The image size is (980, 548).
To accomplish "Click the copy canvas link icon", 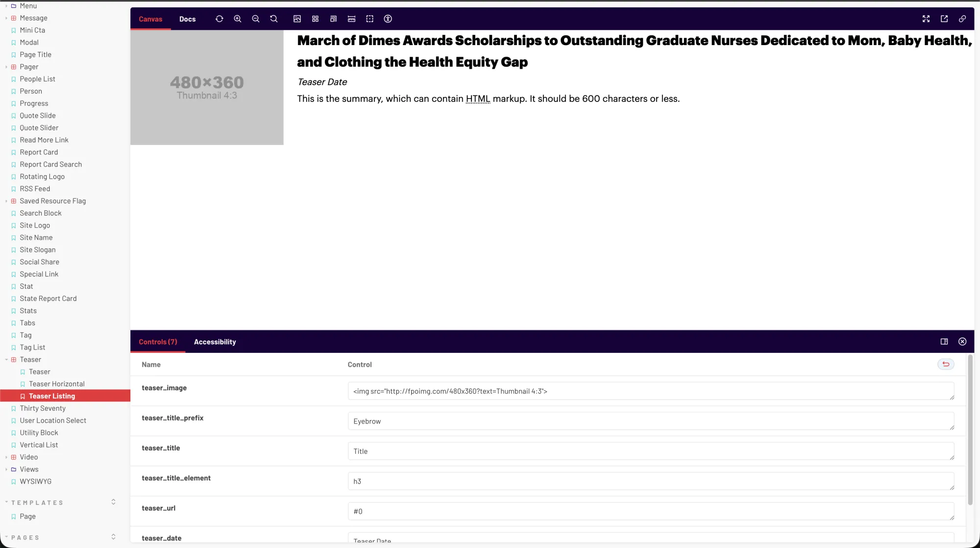I will 962,19.
